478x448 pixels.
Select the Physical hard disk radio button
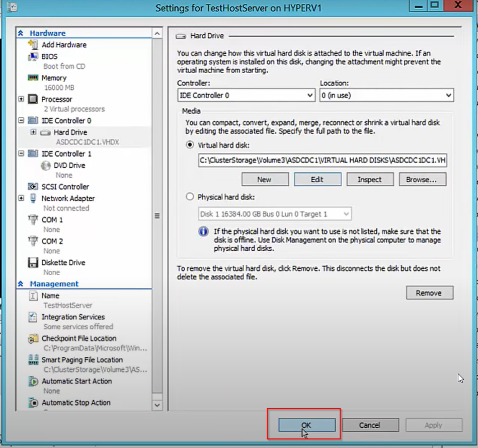click(190, 197)
